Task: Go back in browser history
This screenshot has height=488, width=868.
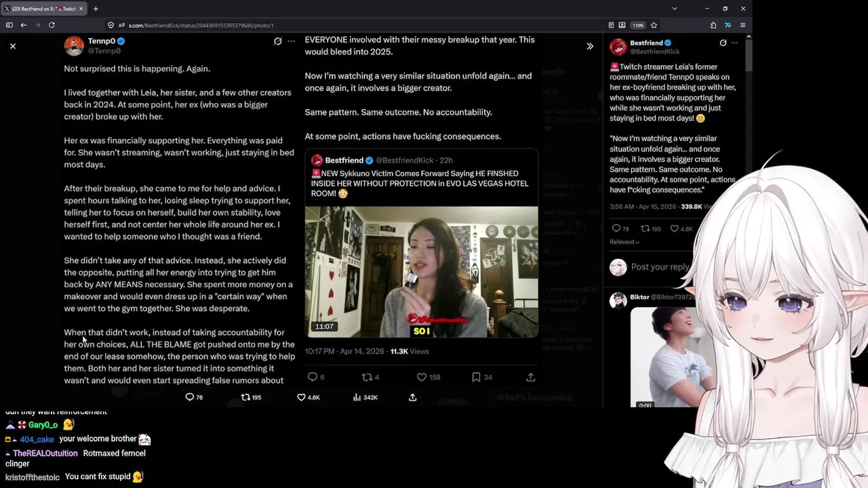Action: [23, 25]
